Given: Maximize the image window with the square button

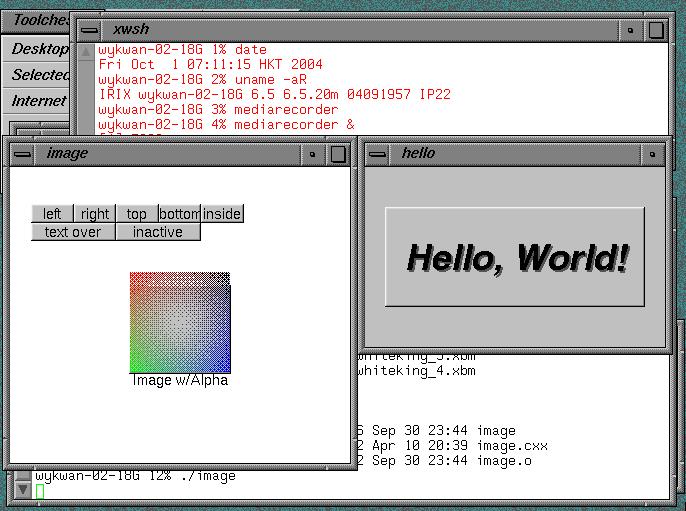Looking at the screenshot, I should [338, 154].
